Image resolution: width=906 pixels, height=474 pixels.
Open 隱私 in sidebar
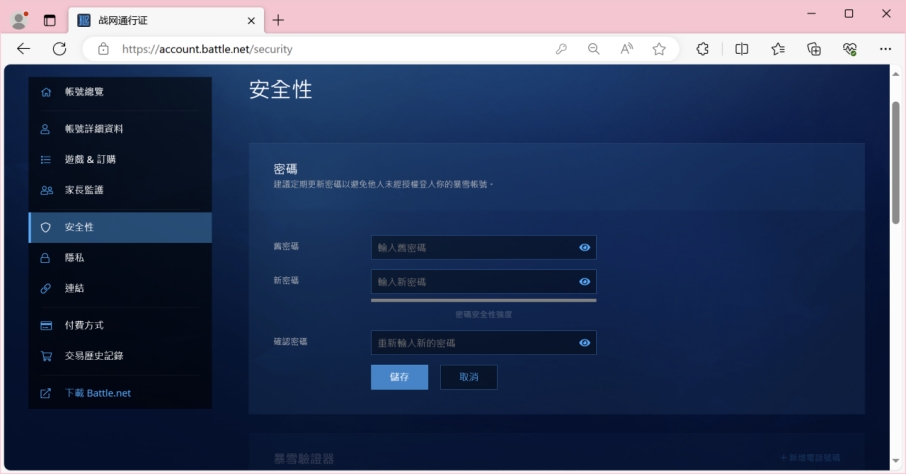[x=120, y=258]
